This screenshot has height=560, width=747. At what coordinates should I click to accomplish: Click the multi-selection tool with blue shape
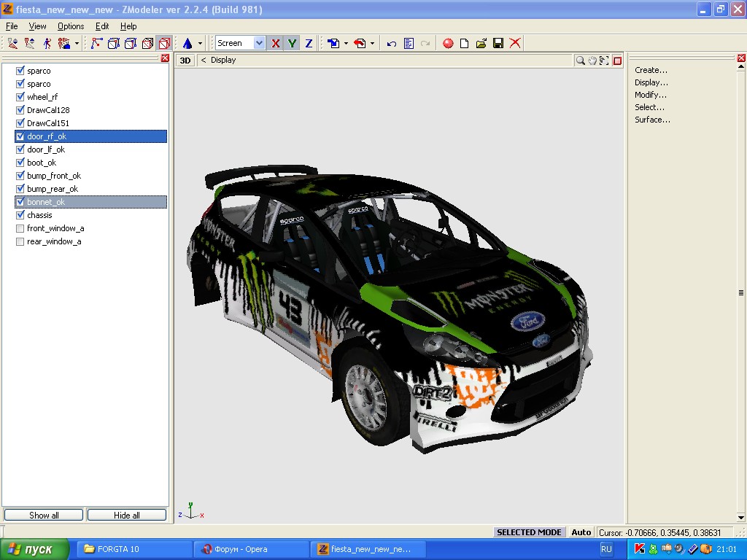(64, 43)
